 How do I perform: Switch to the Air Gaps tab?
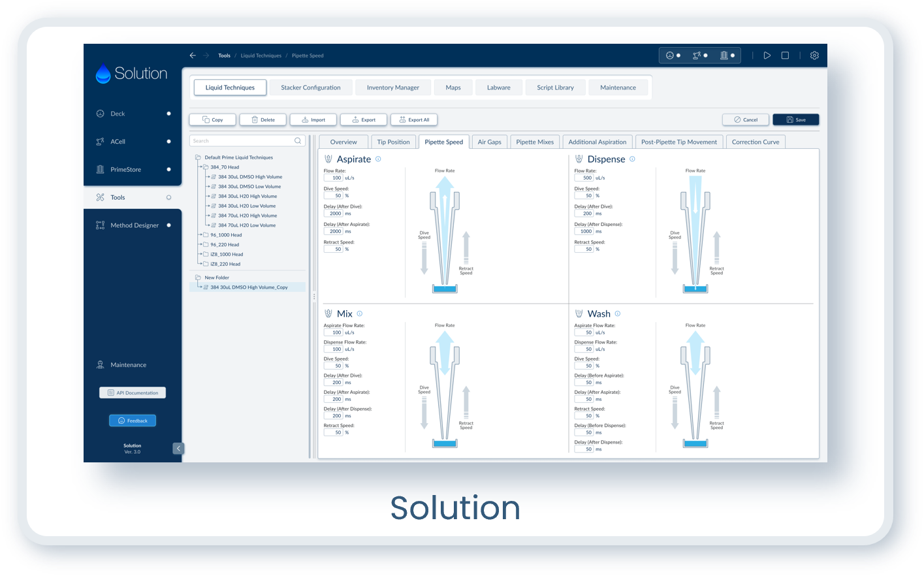click(489, 142)
